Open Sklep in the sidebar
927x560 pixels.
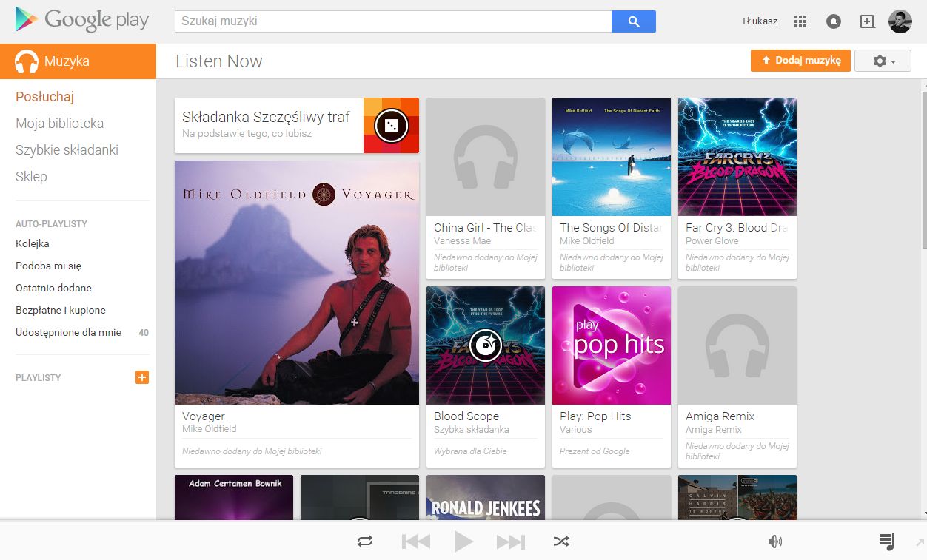click(31, 177)
